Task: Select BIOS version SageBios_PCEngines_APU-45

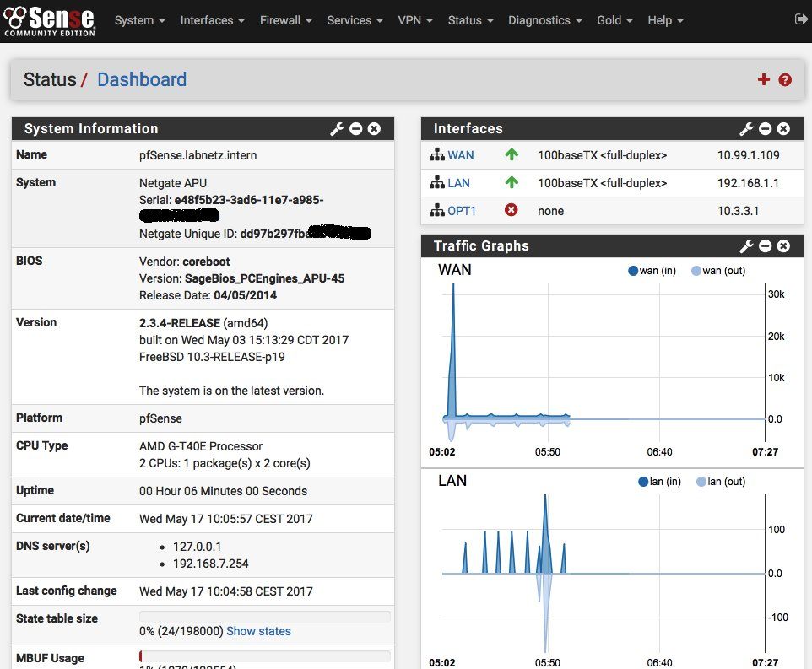Action: [x=265, y=278]
